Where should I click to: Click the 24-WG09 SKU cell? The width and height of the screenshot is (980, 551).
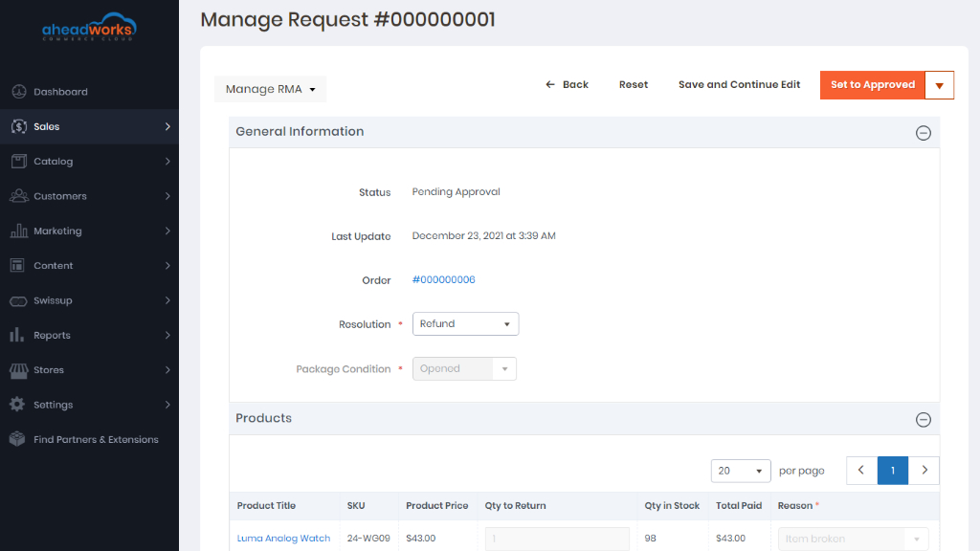(368, 538)
